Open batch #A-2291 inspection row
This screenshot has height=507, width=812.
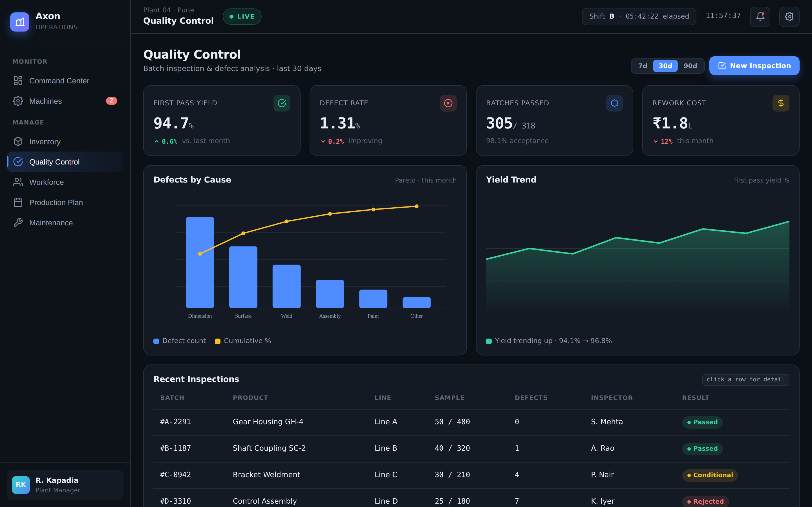pyautogui.click(x=471, y=422)
